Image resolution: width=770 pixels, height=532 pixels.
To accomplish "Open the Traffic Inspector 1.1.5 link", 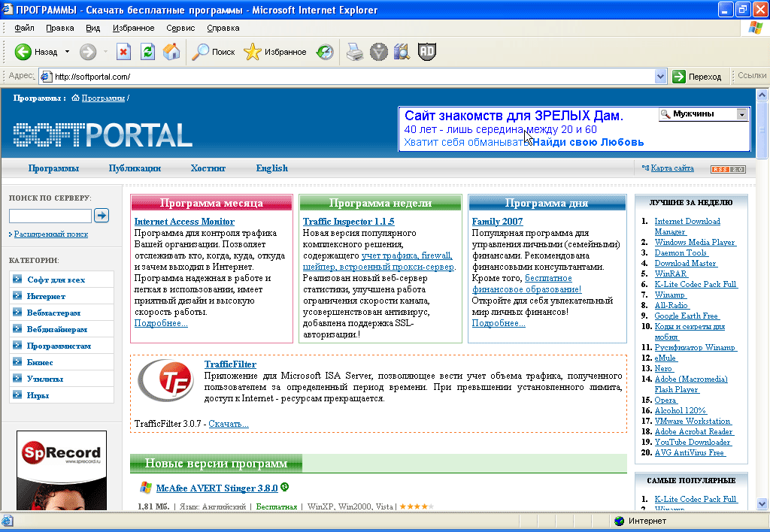I will (349, 222).
